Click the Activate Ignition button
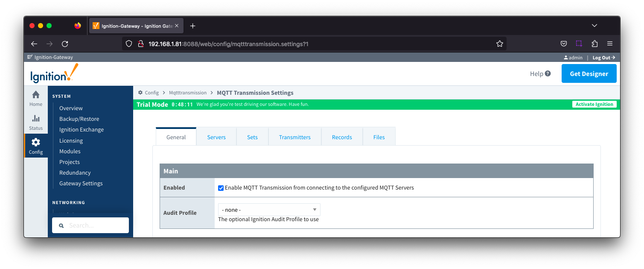This screenshot has width=644, height=269. (x=594, y=104)
